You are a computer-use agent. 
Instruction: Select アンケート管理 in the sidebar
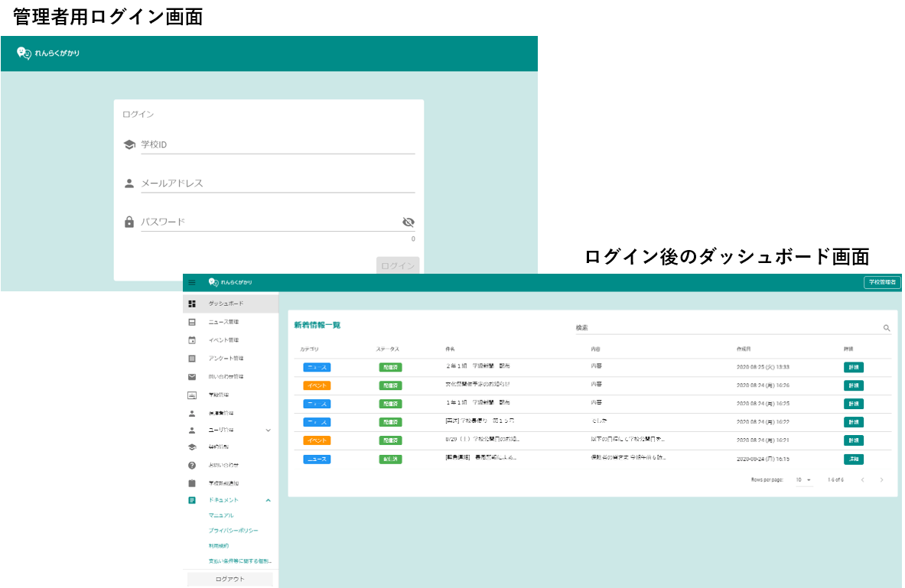[x=226, y=359]
